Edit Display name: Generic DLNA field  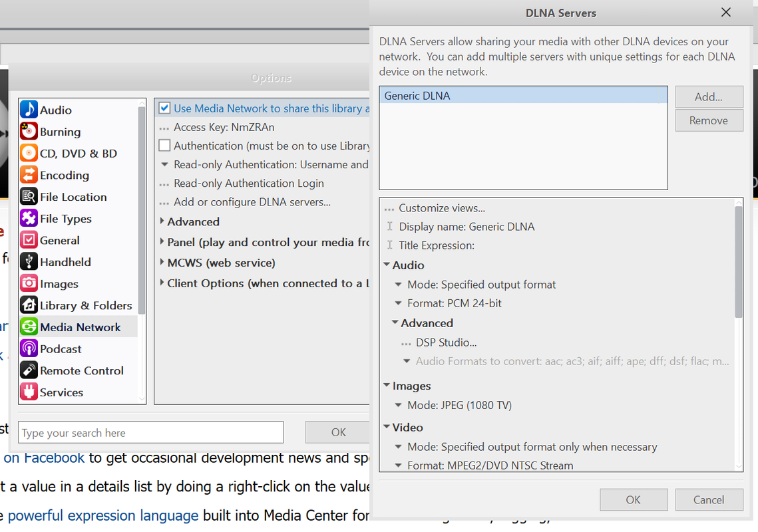[x=467, y=227]
